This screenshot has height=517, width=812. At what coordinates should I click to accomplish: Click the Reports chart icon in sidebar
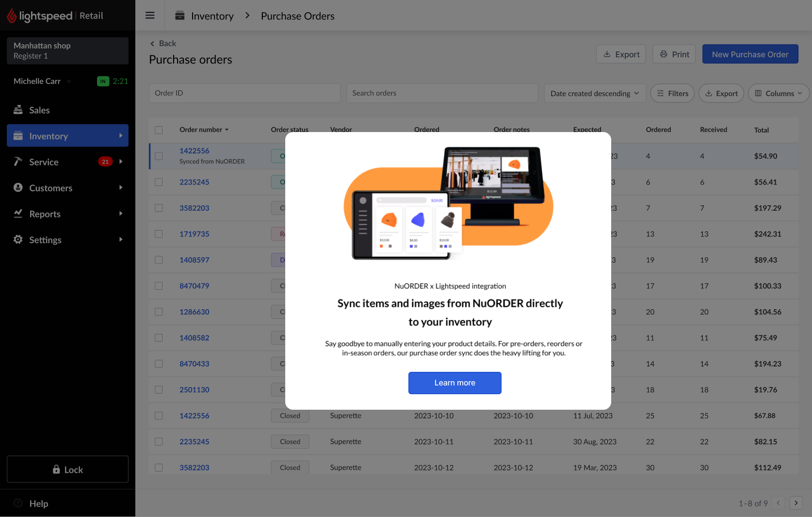point(18,214)
